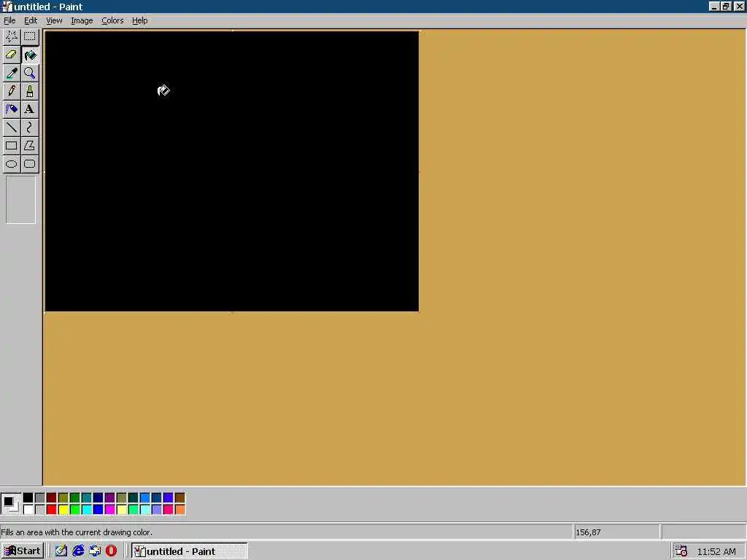Click the system tray scheduler icon

pyautogui.click(x=681, y=551)
